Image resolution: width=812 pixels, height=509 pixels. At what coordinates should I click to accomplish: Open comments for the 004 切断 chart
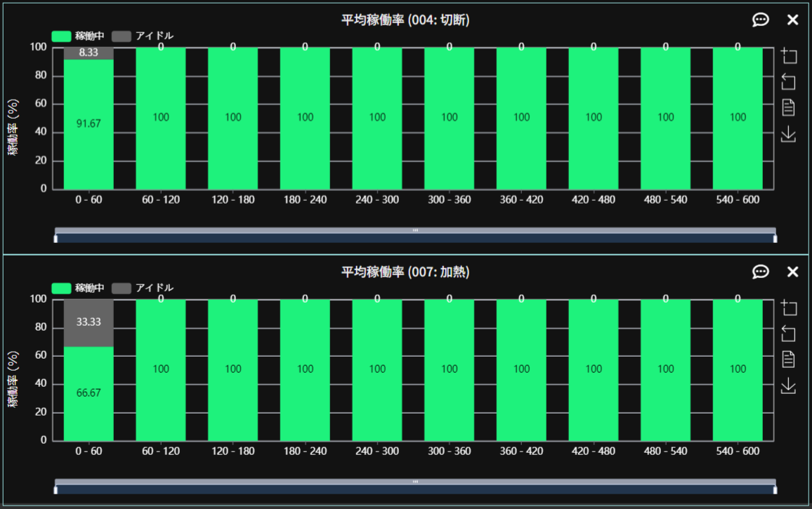point(760,20)
